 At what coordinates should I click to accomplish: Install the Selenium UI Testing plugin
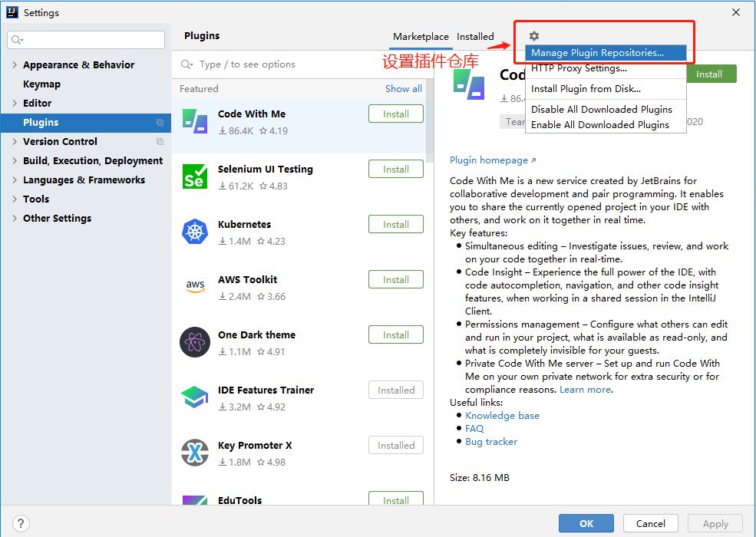click(396, 170)
